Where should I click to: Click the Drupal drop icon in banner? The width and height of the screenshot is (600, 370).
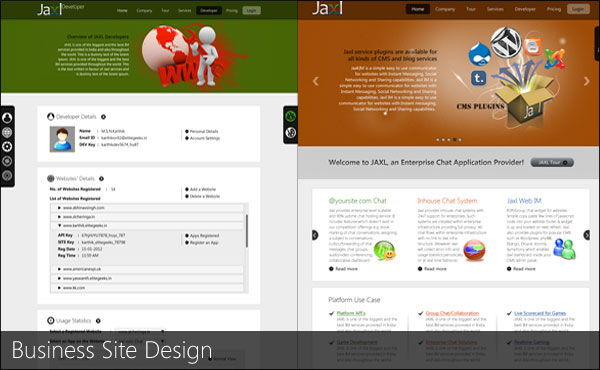click(x=479, y=54)
